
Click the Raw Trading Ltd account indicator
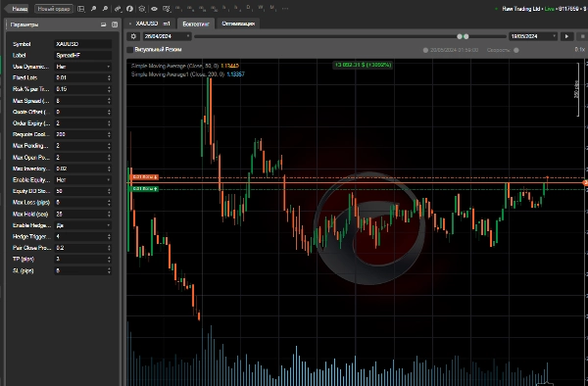click(540, 9)
